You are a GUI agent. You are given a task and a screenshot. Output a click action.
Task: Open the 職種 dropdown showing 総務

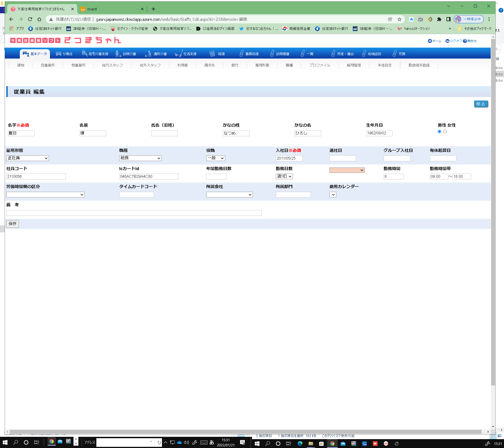click(x=140, y=158)
